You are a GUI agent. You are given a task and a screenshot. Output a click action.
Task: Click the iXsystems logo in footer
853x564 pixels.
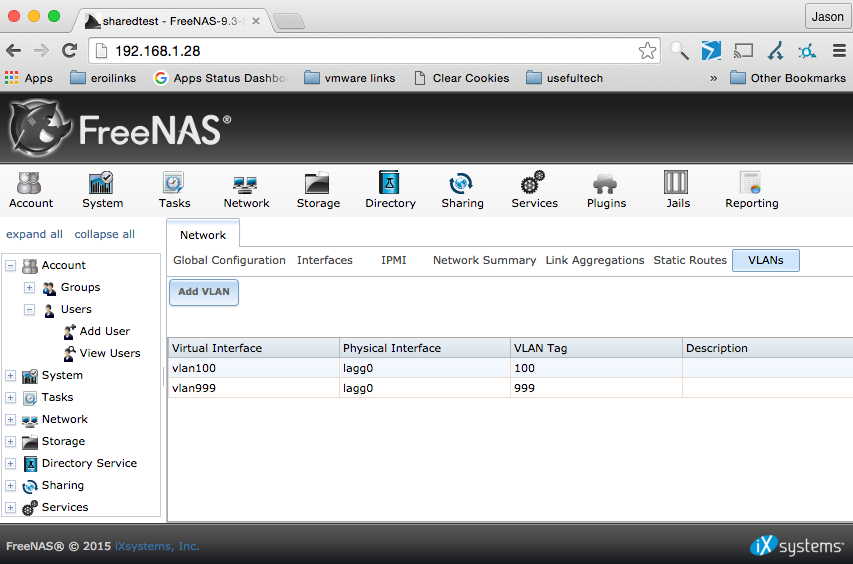click(796, 546)
